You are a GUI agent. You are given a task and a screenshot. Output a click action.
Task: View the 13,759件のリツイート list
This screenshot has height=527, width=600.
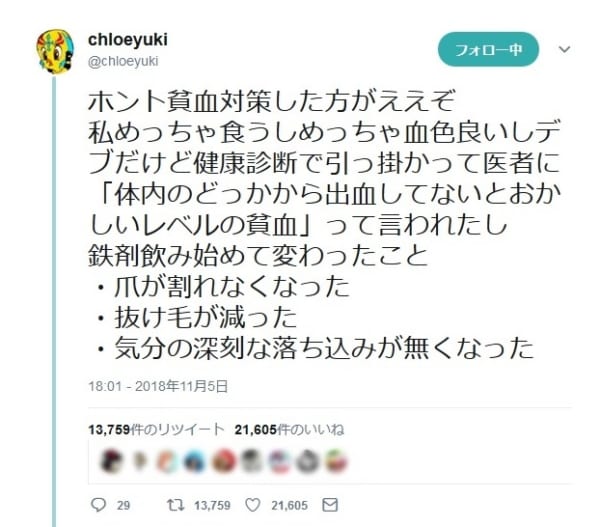(x=156, y=430)
